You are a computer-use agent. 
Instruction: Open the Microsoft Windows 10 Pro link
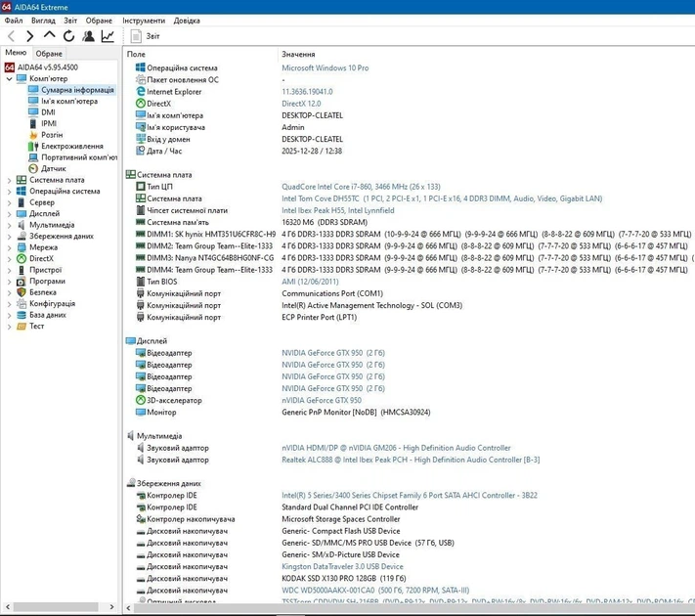pos(325,67)
